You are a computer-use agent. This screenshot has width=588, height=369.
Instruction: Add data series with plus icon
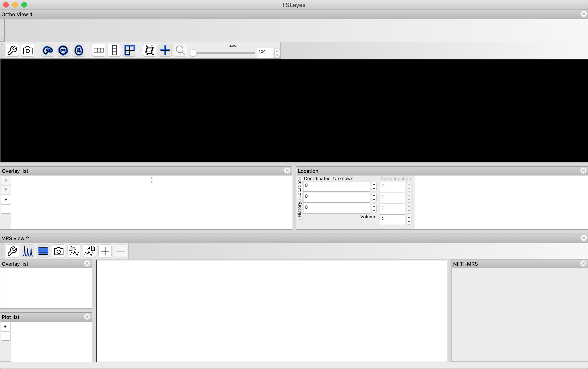(x=105, y=251)
